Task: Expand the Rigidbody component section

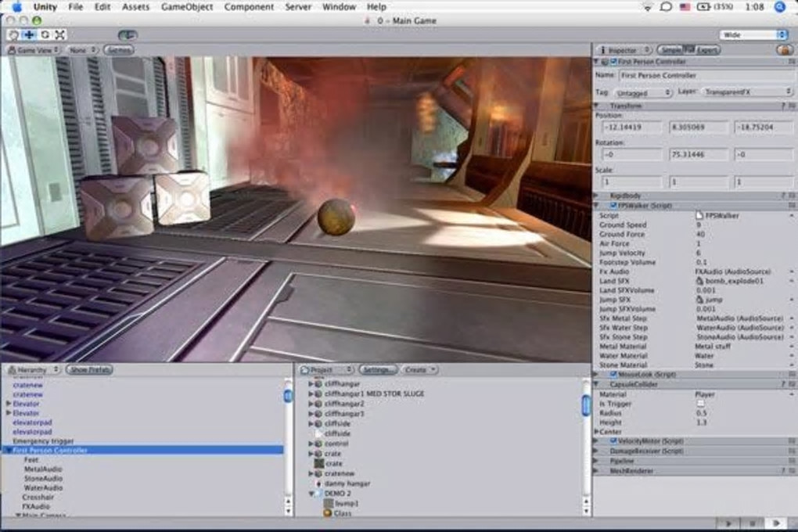Action: coord(596,196)
